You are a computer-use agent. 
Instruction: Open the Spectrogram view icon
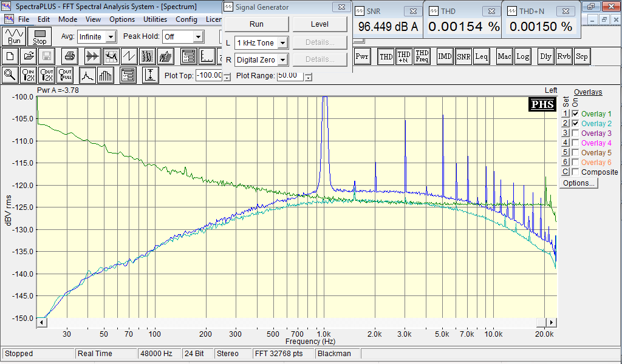(x=148, y=56)
